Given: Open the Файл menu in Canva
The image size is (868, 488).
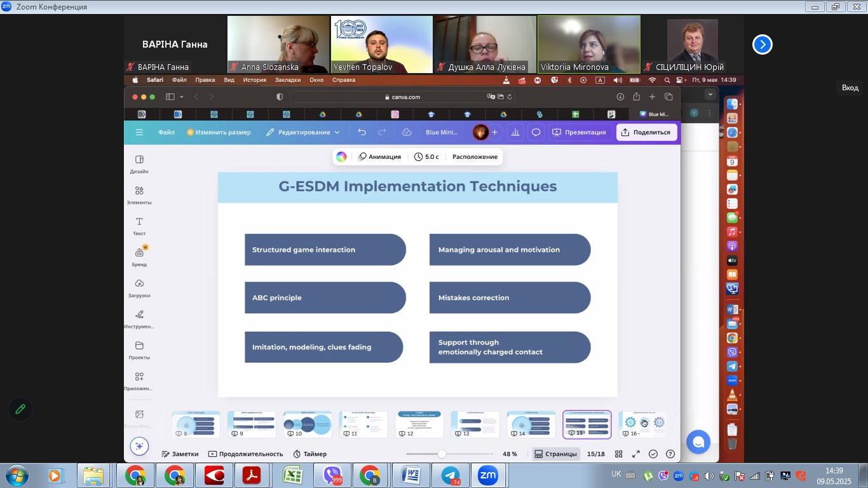Looking at the screenshot, I should tap(166, 132).
